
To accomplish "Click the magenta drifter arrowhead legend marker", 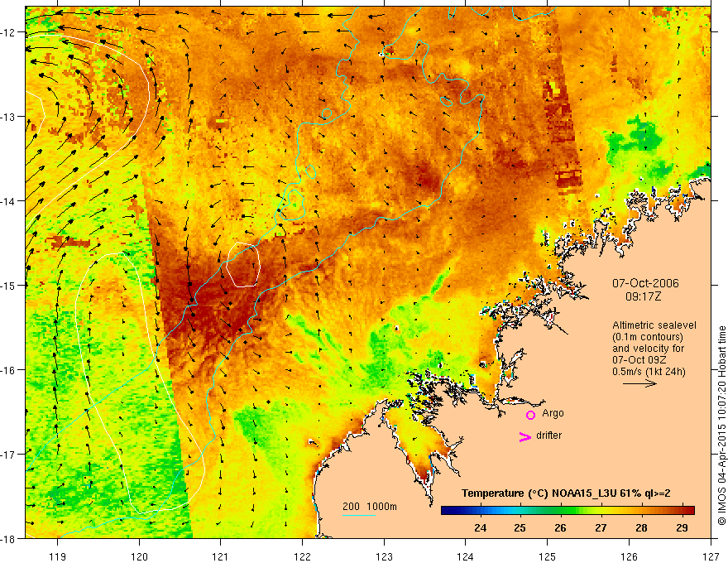I will coord(524,436).
